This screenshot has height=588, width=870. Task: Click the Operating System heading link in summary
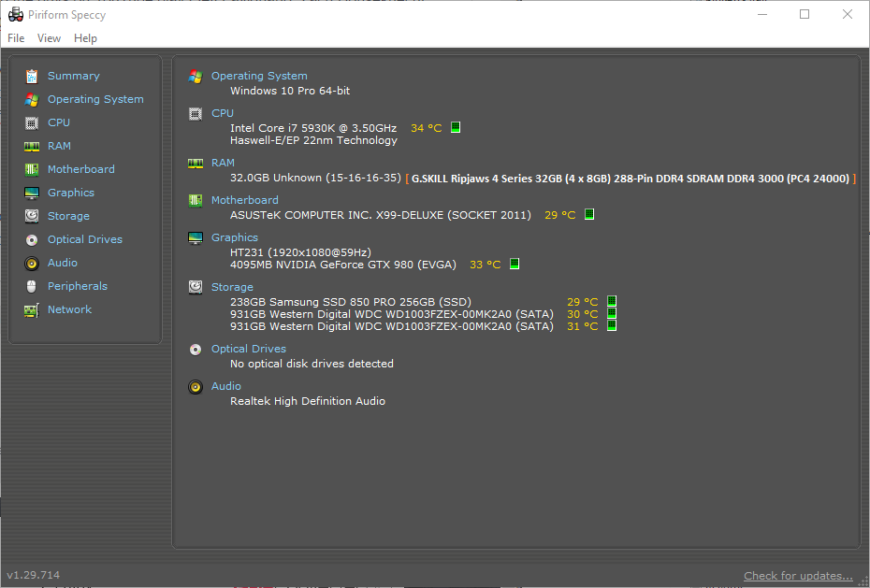(x=259, y=76)
